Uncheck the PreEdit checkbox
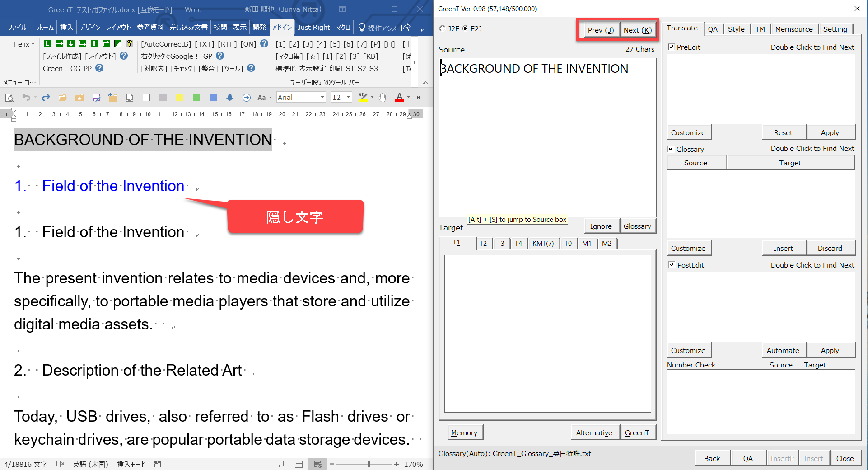 [672, 47]
